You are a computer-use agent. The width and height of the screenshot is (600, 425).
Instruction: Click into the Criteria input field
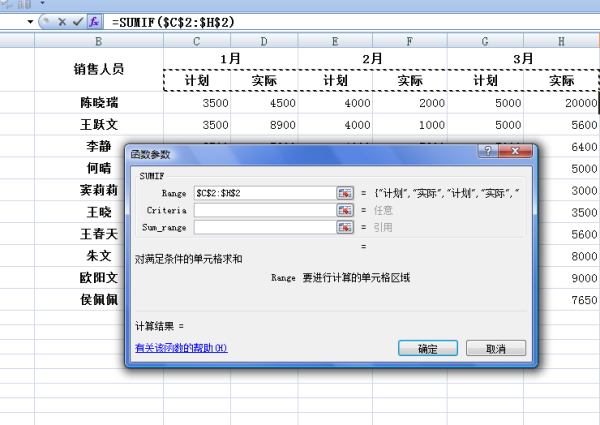[264, 210]
